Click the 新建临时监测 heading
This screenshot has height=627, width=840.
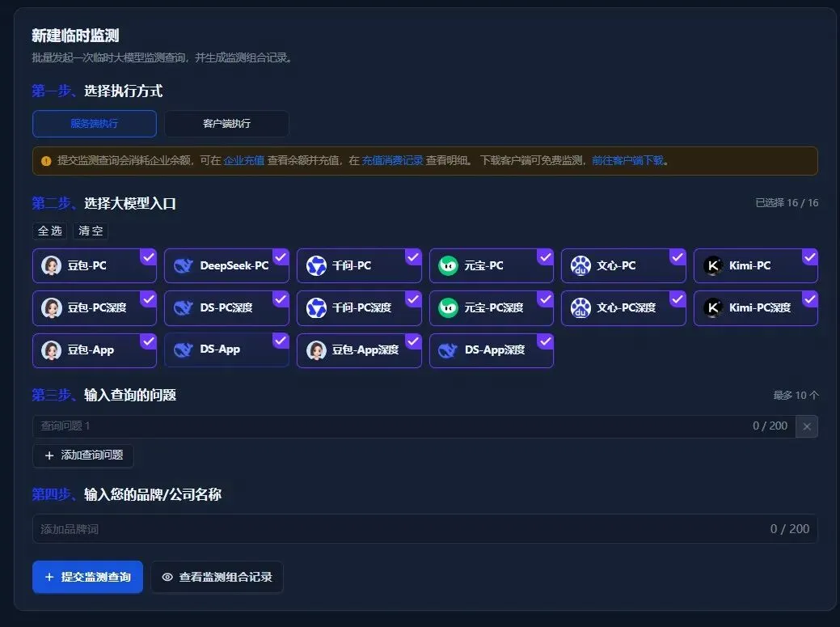coord(75,36)
